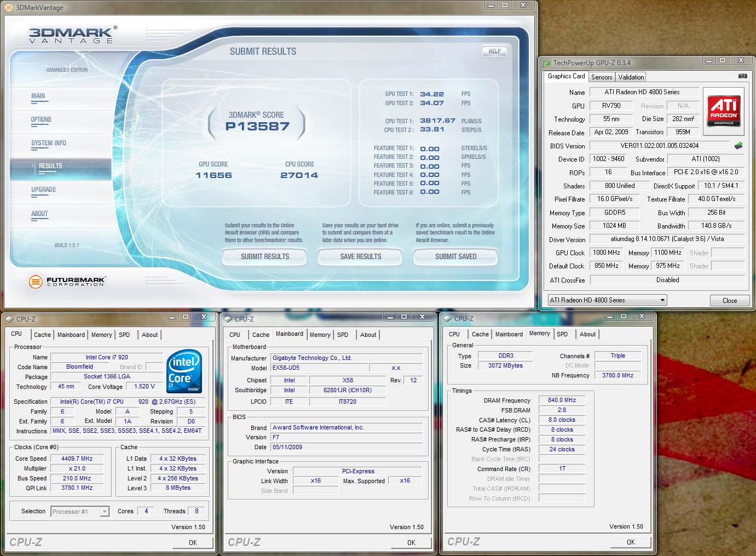Click the Driver Version field in GPU-Z

click(667, 239)
